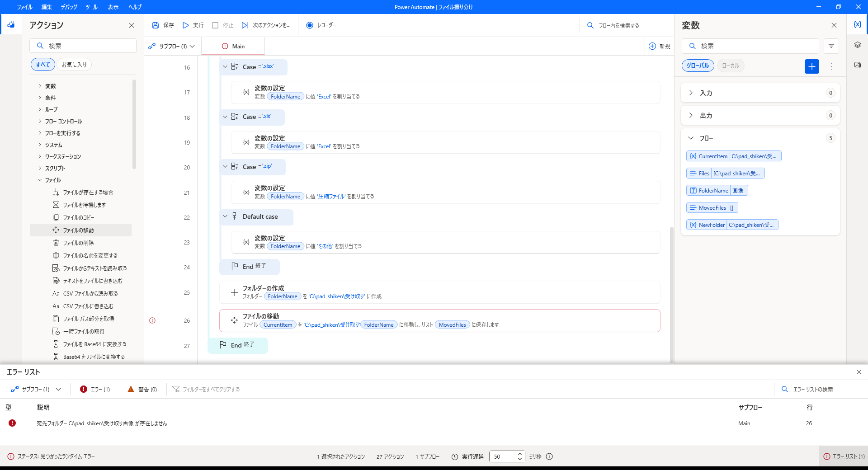Open ツール tools menu

92,7
